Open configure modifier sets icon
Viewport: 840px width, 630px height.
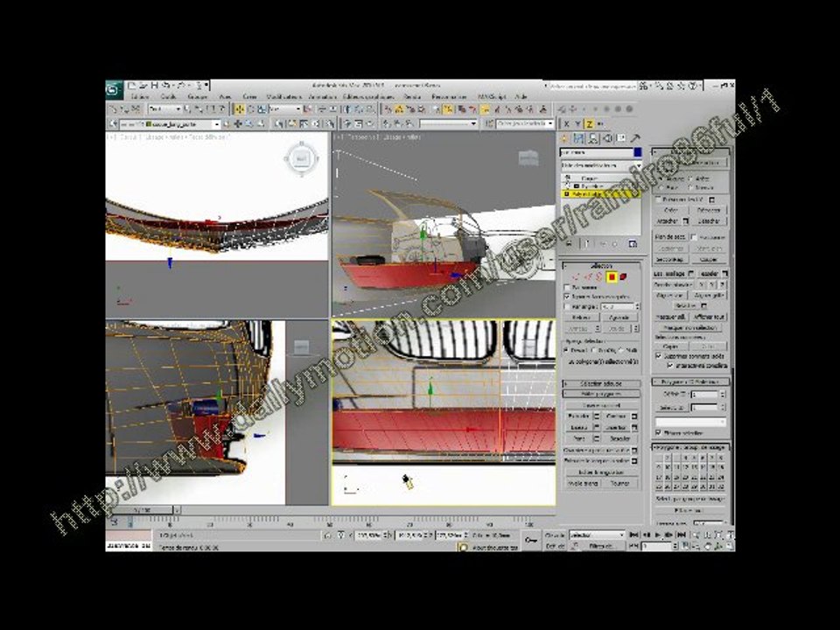pos(633,244)
